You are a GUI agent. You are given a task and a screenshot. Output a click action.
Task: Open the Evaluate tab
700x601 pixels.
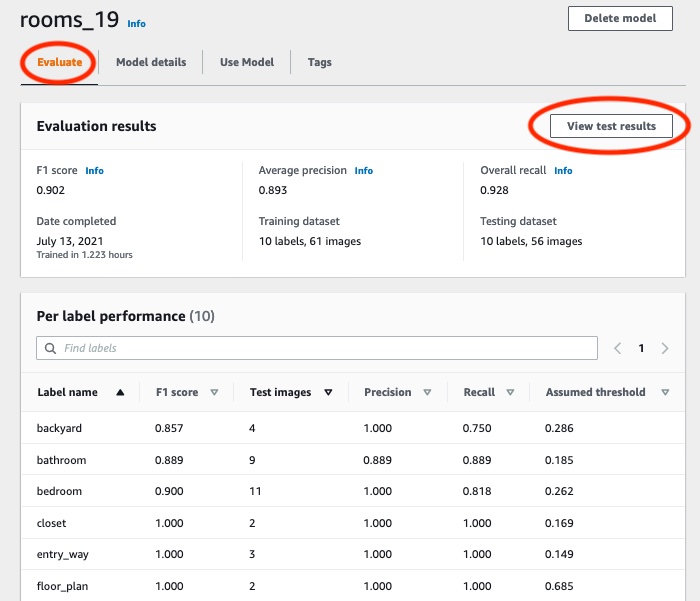59,62
